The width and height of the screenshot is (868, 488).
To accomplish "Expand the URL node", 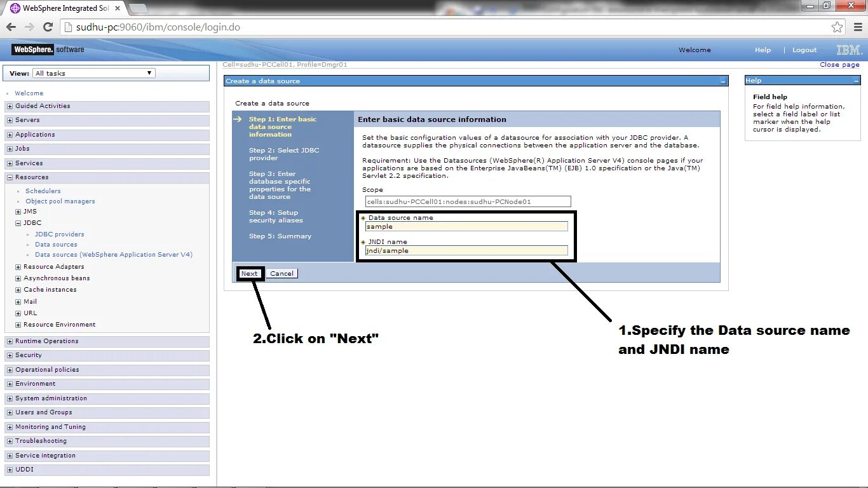I will coord(18,313).
